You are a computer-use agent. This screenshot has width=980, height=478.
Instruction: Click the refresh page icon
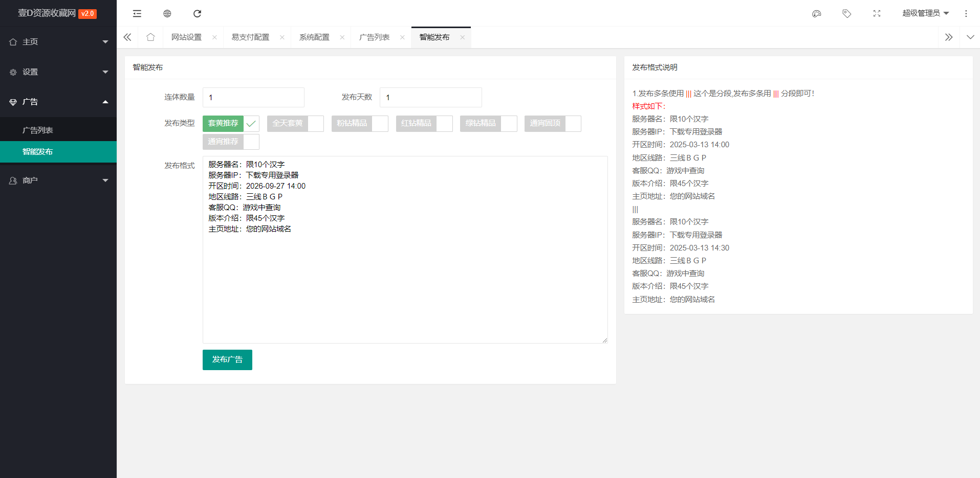click(197, 13)
